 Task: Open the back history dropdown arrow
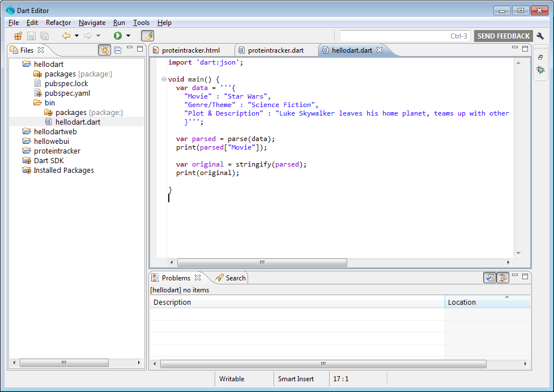tap(76, 36)
